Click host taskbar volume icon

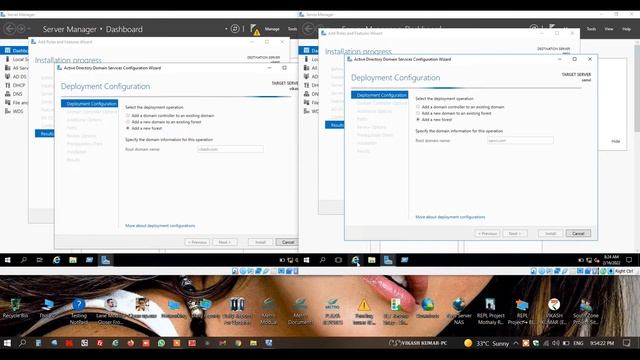[x=556, y=343]
